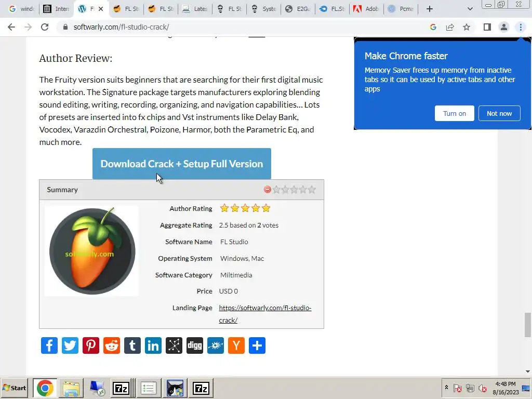532x399 pixels.
Task: Click the taskbar clock showing 4:48 PM
Action: 506,388
